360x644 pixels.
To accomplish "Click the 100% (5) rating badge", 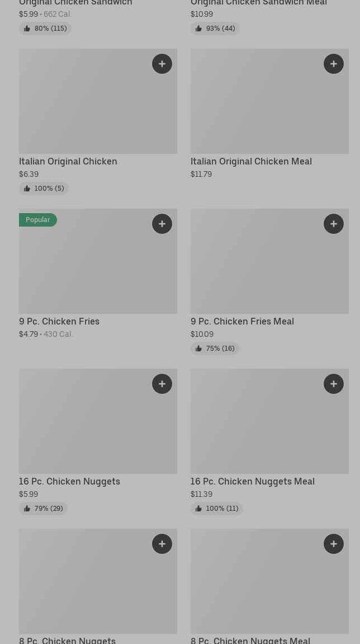I will [44, 189].
